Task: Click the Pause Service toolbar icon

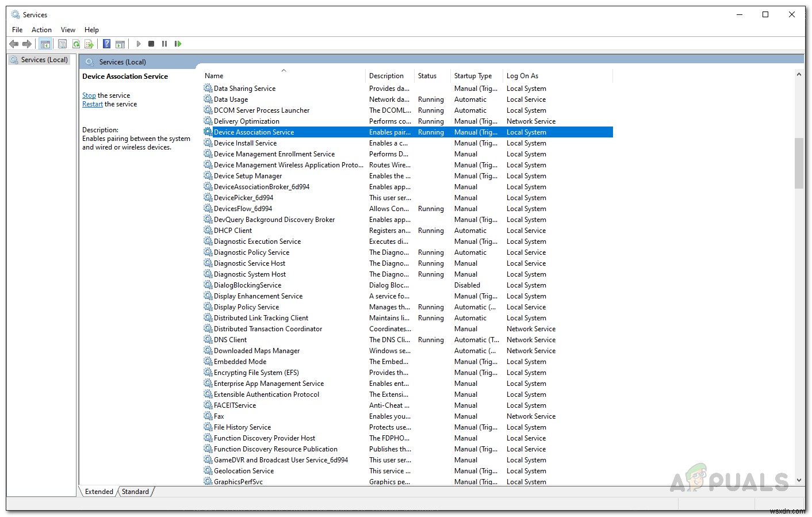Action: coord(164,44)
